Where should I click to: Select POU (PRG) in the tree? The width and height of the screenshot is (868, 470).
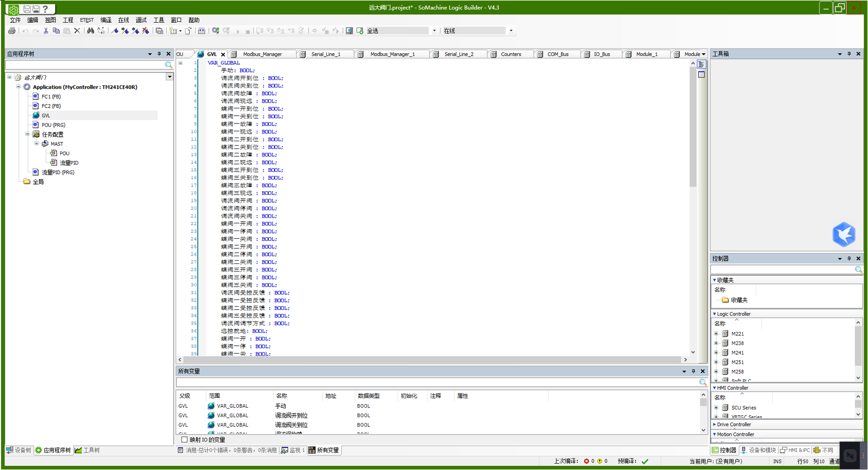click(x=53, y=125)
